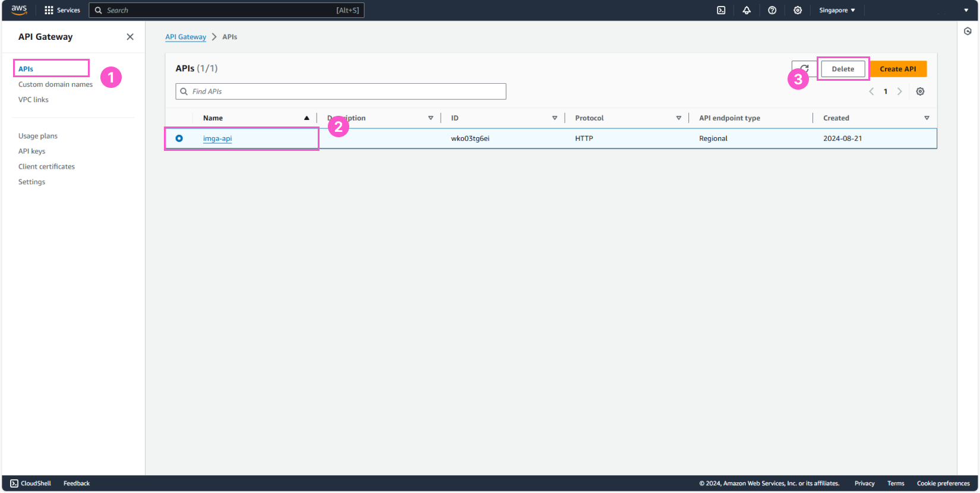
Task: Open Terms link in footer
Action: tap(896, 483)
